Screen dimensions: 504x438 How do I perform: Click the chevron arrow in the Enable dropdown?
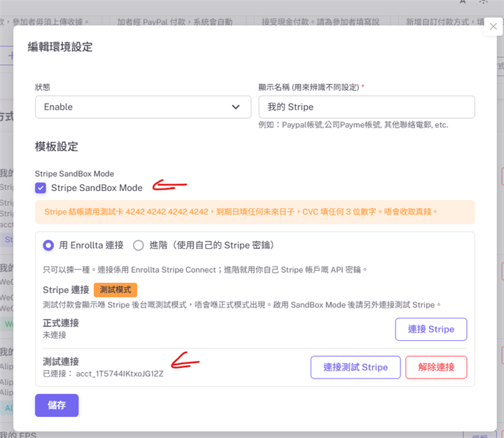(x=236, y=107)
